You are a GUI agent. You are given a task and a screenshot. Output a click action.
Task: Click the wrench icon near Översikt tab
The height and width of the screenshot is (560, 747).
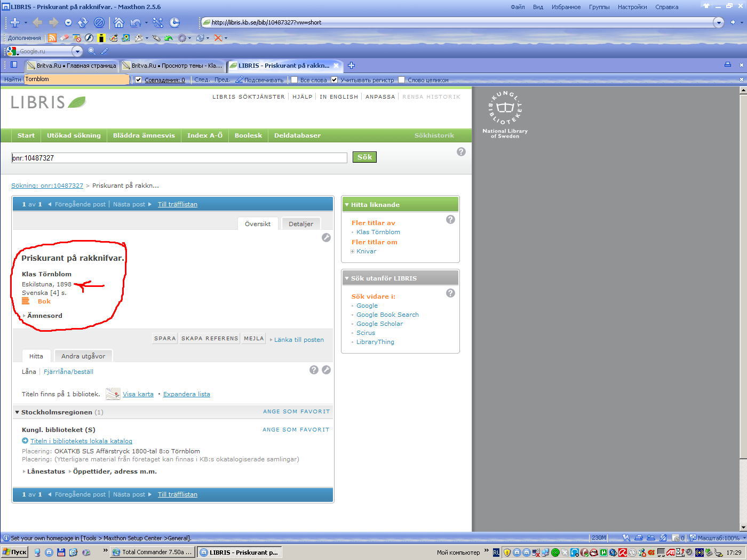click(x=326, y=238)
